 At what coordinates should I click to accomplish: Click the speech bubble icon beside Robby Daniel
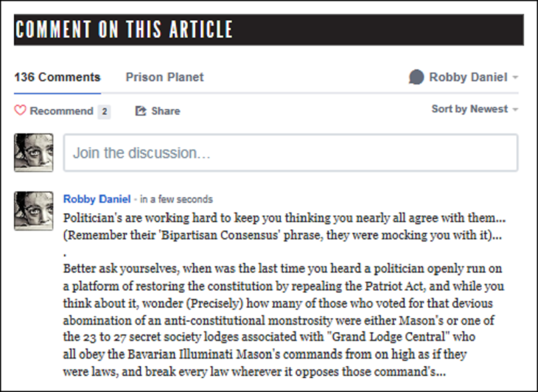416,77
